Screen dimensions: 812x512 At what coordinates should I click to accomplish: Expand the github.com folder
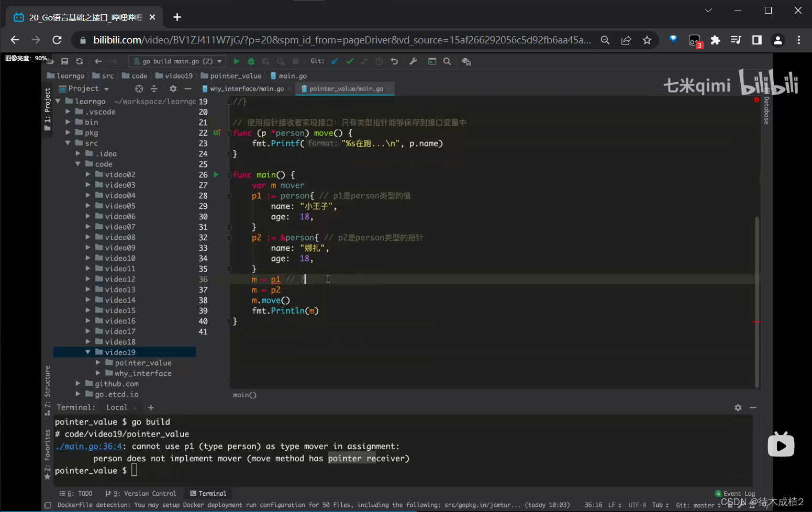click(x=78, y=384)
